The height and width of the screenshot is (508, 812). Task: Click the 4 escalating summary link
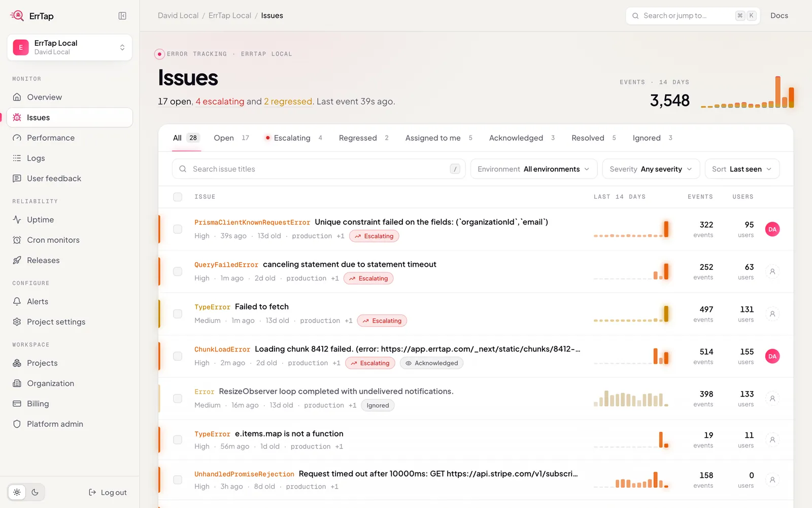220,102
